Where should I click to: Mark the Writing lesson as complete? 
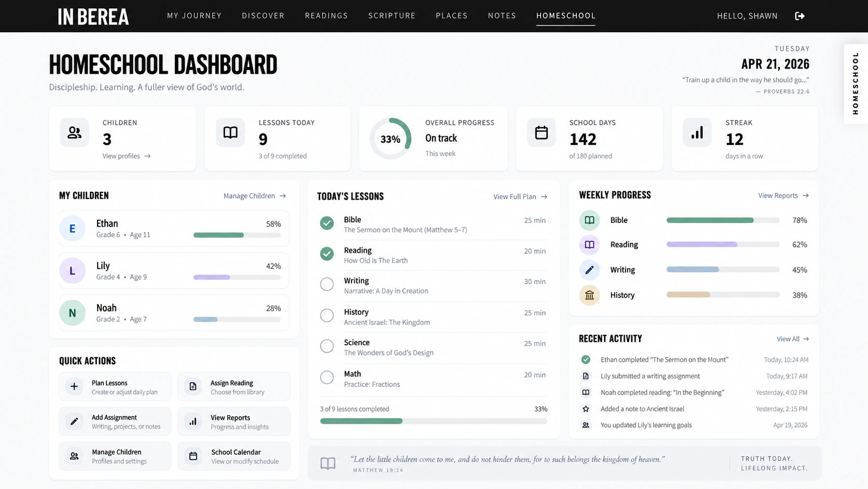pos(327,284)
